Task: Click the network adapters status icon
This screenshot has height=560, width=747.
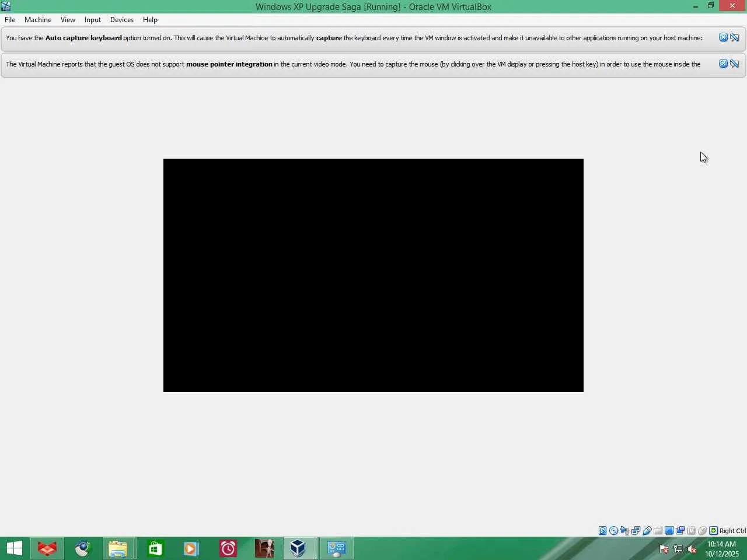Action: (636, 531)
